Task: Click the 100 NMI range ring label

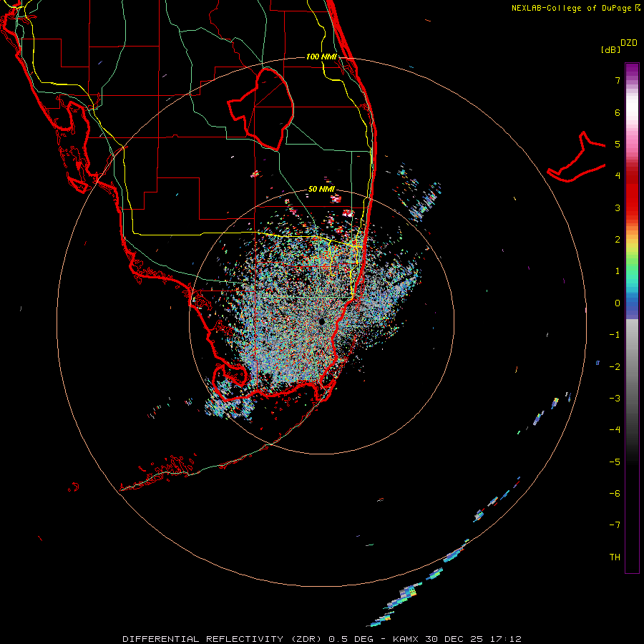Action: [x=321, y=57]
